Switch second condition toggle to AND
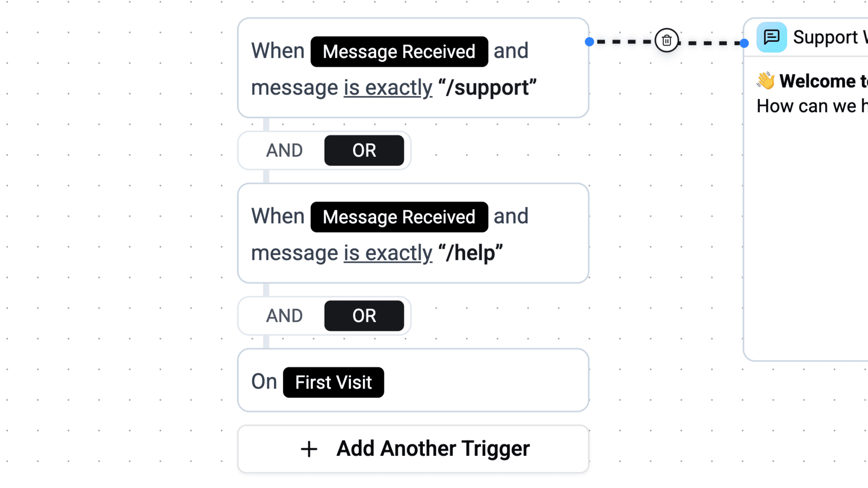This screenshot has height=488, width=868. click(284, 316)
